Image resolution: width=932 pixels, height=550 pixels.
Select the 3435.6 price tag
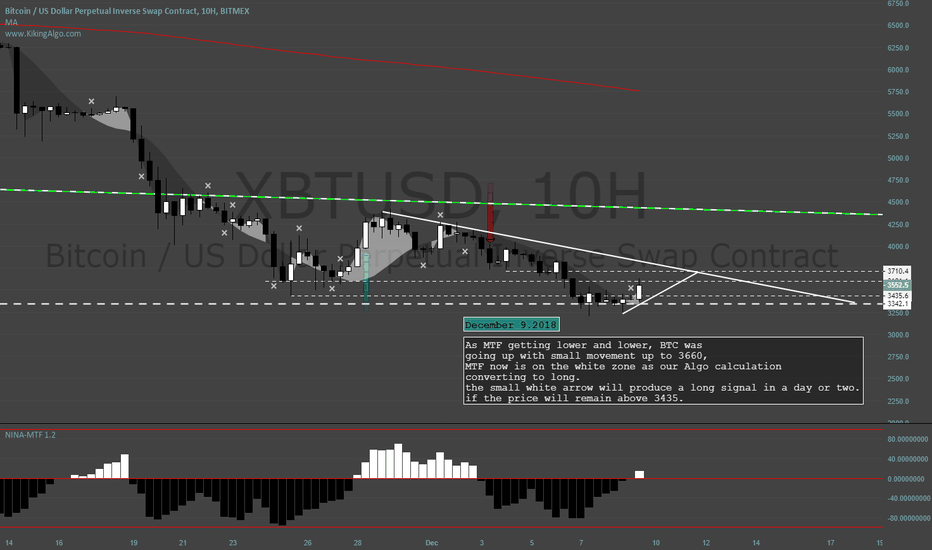898,296
